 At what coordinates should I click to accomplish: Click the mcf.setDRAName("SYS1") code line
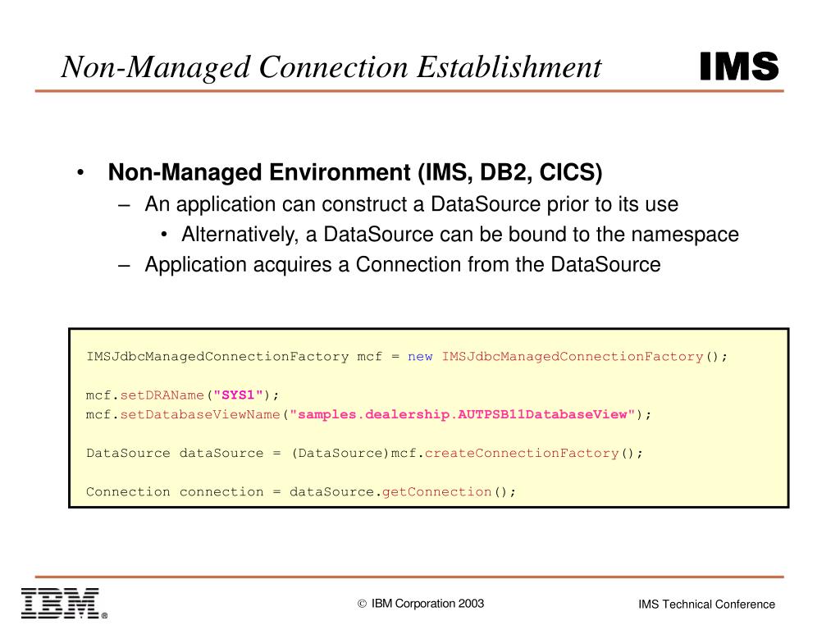[183, 395]
